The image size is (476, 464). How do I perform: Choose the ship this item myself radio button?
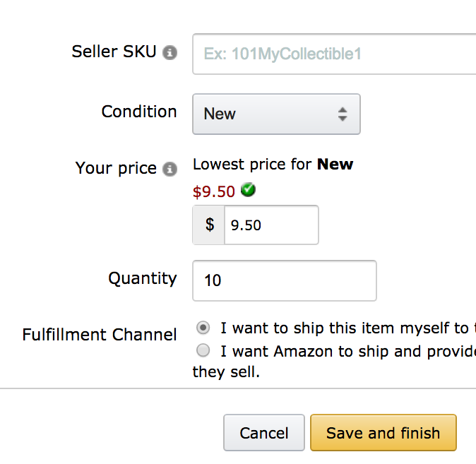203,328
